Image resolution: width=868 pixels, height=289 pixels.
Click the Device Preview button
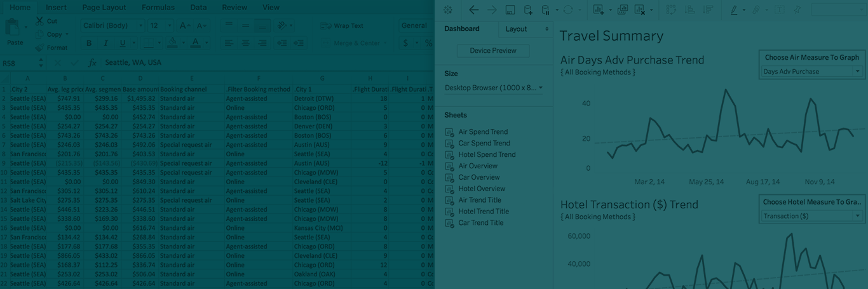point(492,51)
